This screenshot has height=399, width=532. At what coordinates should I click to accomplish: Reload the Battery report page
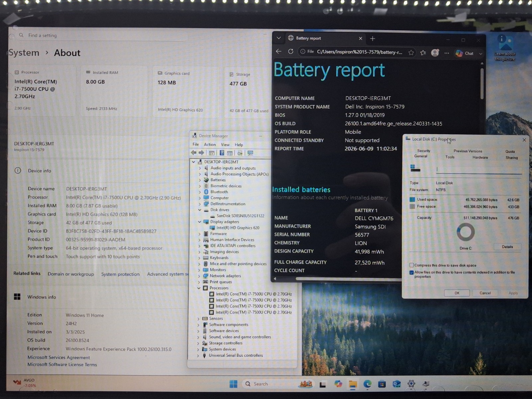(291, 52)
